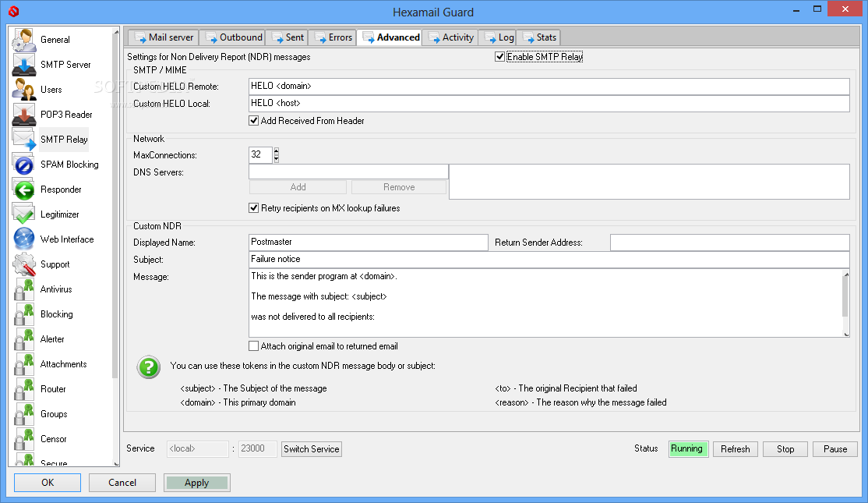868x503 pixels.
Task: Disable the Enable SMTP Relay checkbox
Action: click(x=500, y=56)
